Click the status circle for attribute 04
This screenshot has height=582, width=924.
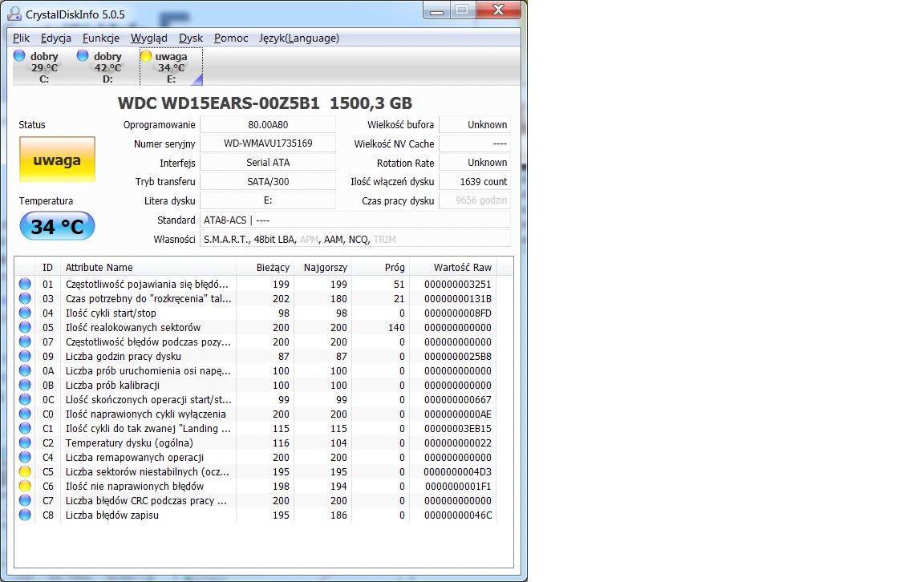pyautogui.click(x=25, y=313)
